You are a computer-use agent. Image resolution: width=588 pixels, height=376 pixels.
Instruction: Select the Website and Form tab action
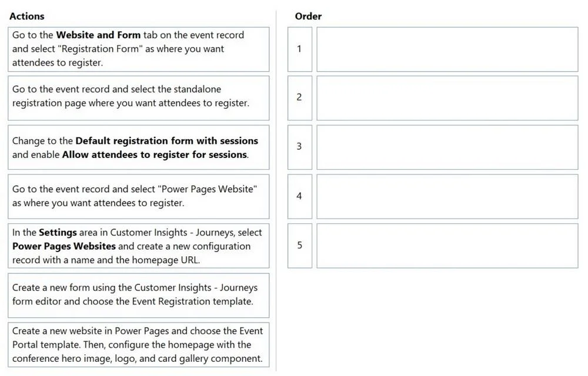coord(138,49)
